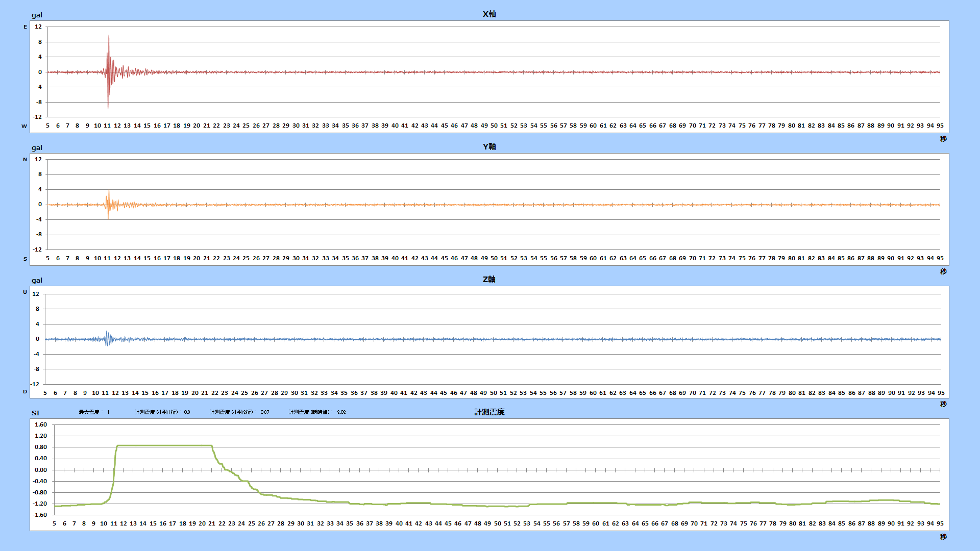The image size is (980, 551).
Task: Click the gal unit label of the Y軸 chart
Action: point(37,147)
